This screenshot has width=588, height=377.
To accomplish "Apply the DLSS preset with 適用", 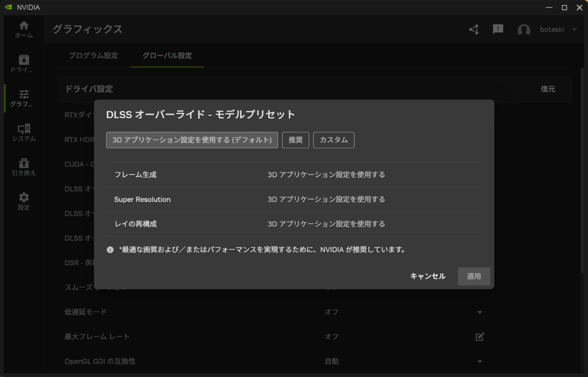I will (474, 276).
